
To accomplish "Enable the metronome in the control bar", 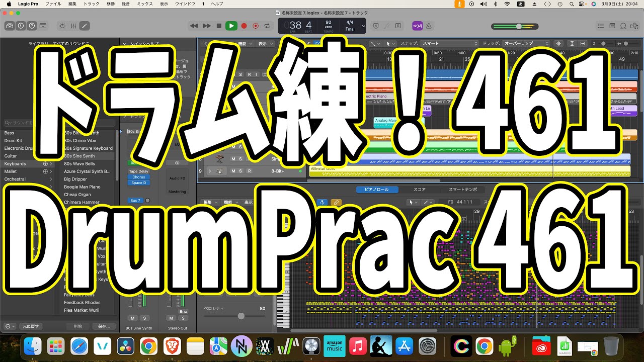I will (x=428, y=26).
